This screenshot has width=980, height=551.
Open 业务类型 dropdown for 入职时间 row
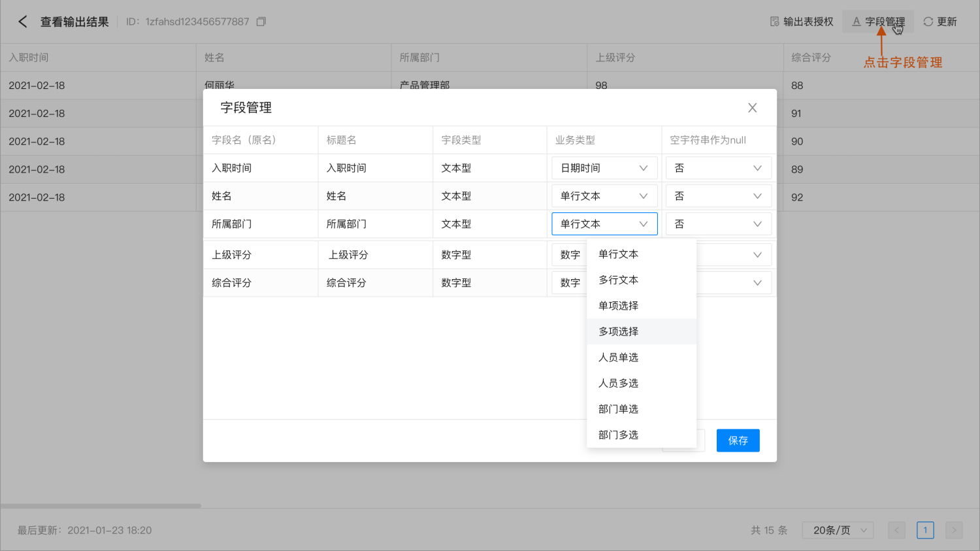click(604, 168)
